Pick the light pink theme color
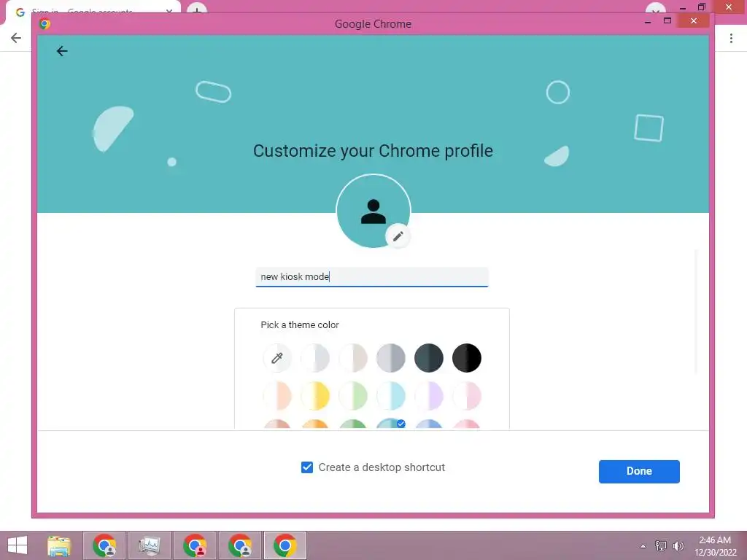 (467, 396)
